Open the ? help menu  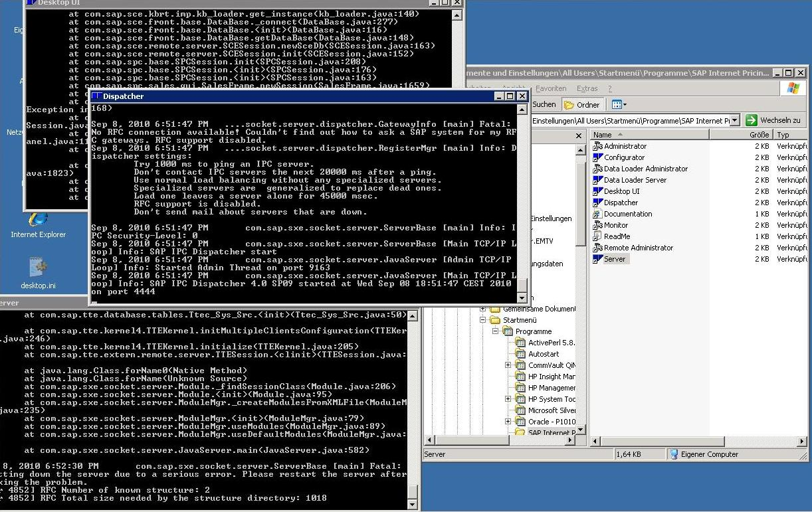pyautogui.click(x=609, y=88)
